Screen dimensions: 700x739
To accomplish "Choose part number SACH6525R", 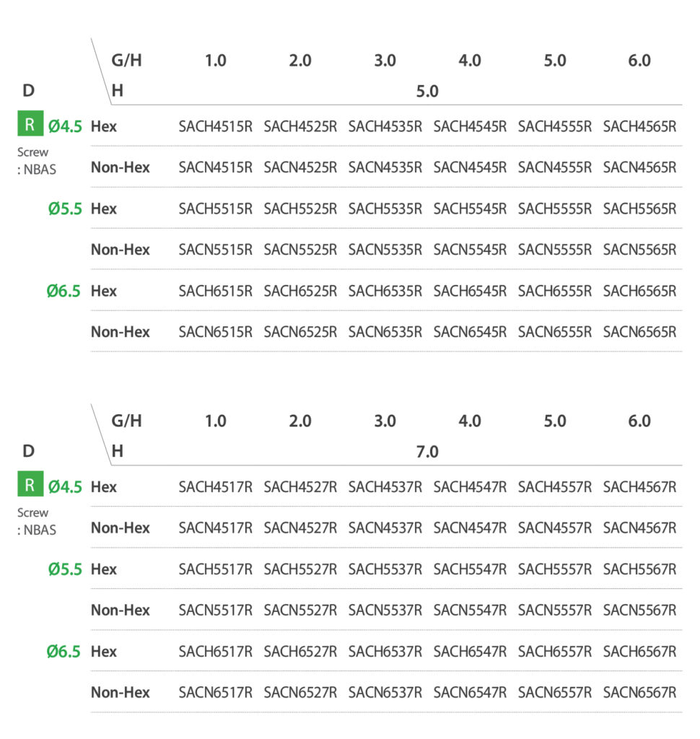I will pos(300,291).
